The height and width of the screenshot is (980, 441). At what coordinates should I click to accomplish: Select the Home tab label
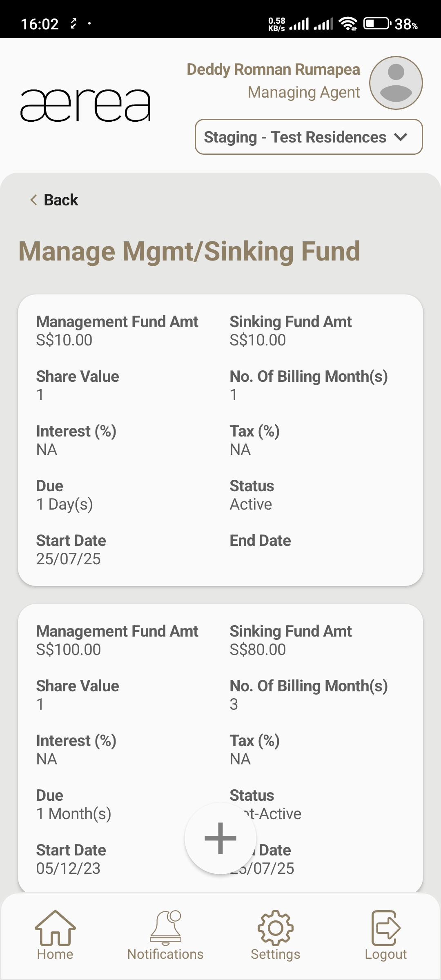point(55,954)
